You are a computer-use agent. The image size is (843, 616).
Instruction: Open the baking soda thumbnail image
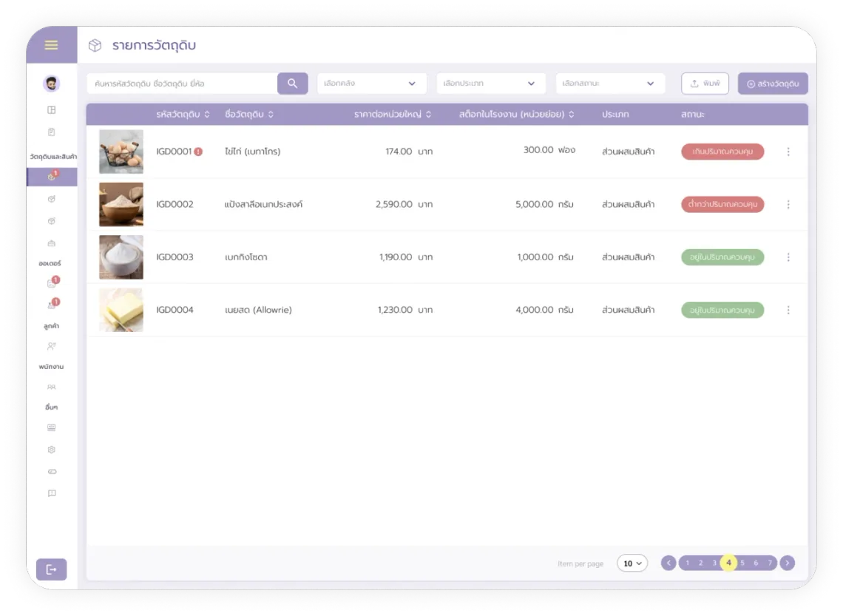pos(121,257)
